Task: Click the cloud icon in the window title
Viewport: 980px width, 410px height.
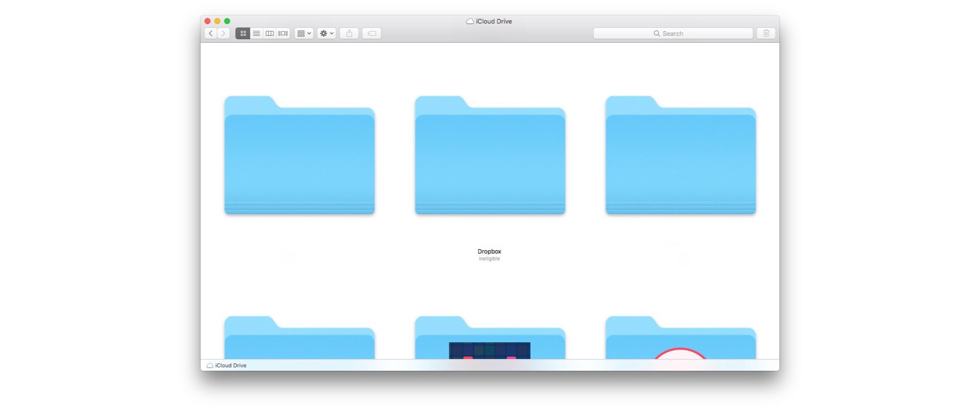Action: tap(470, 21)
